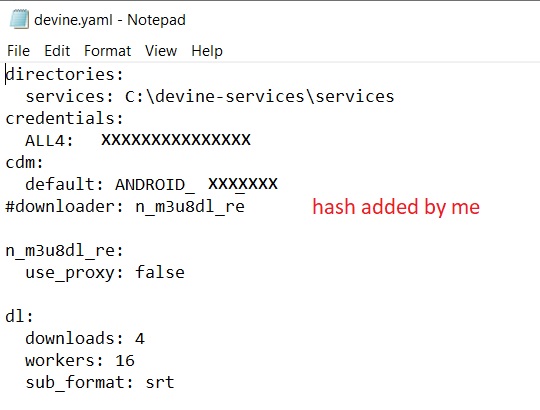The image size is (540, 410).
Task: Click the ALL4 credential X placeholder text
Action: pyautogui.click(x=176, y=140)
